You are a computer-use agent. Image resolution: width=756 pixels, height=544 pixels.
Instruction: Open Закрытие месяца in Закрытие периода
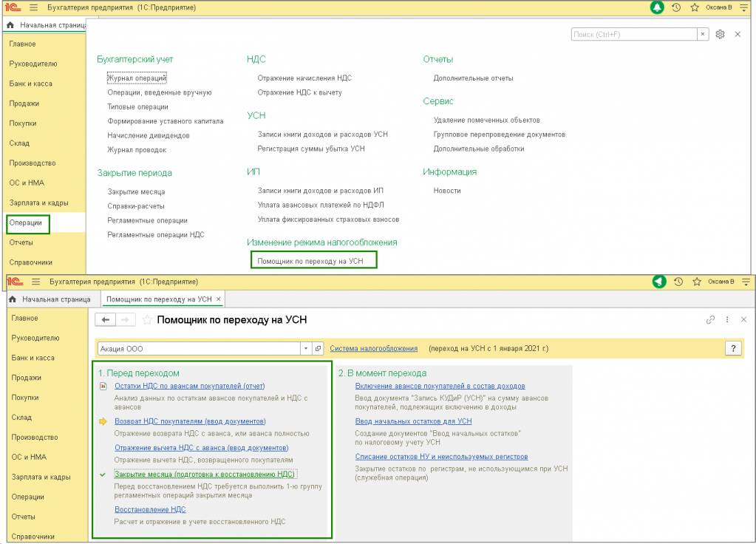pos(136,191)
